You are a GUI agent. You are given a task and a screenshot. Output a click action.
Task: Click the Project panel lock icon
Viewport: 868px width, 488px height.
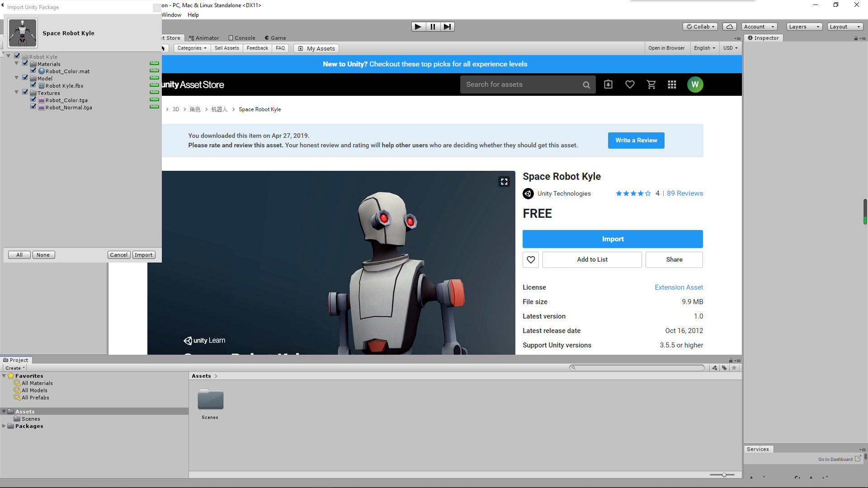coord(731,361)
